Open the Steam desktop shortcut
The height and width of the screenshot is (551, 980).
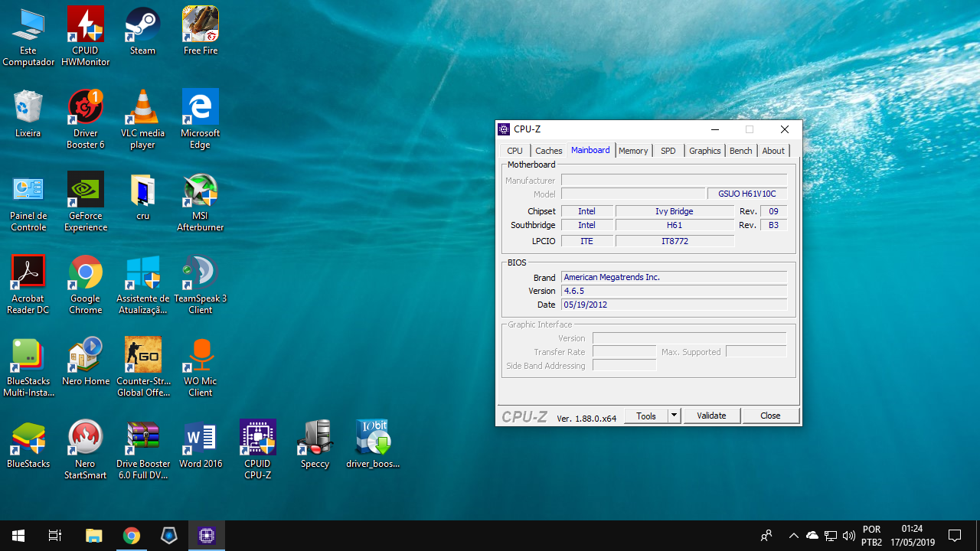tap(142, 31)
